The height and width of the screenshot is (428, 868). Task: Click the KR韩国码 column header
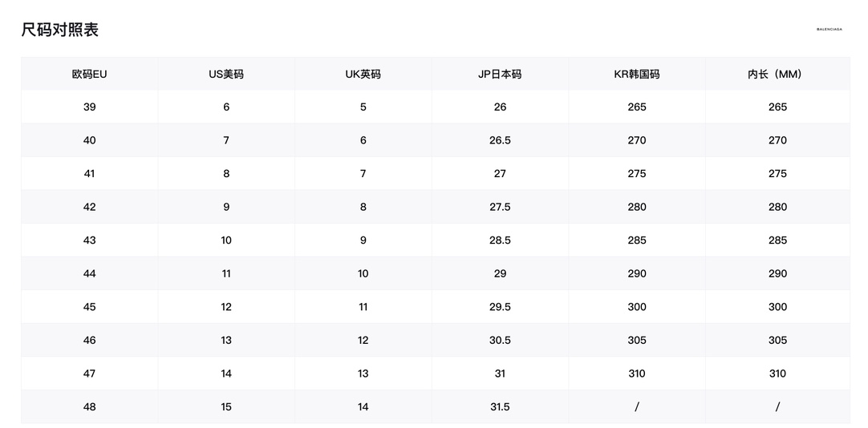637,75
